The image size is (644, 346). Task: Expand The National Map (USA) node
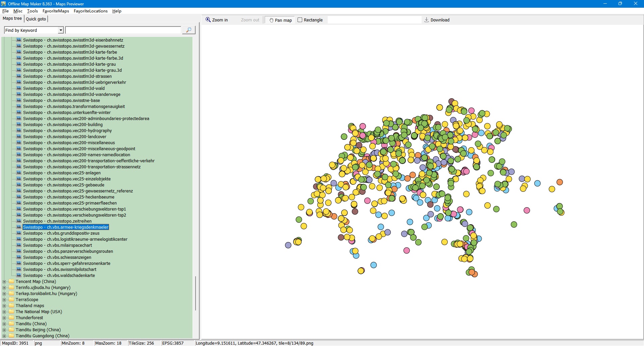[4, 312]
